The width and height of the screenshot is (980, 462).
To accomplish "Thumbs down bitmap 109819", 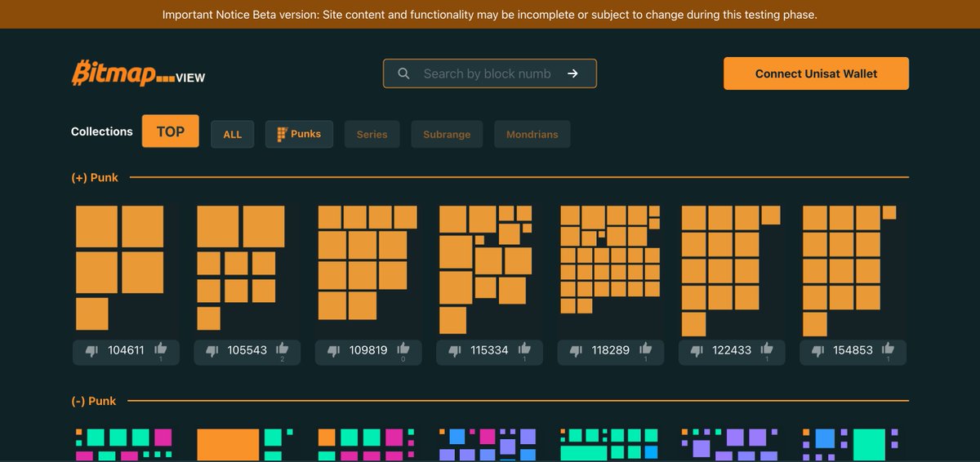I will pyautogui.click(x=334, y=350).
